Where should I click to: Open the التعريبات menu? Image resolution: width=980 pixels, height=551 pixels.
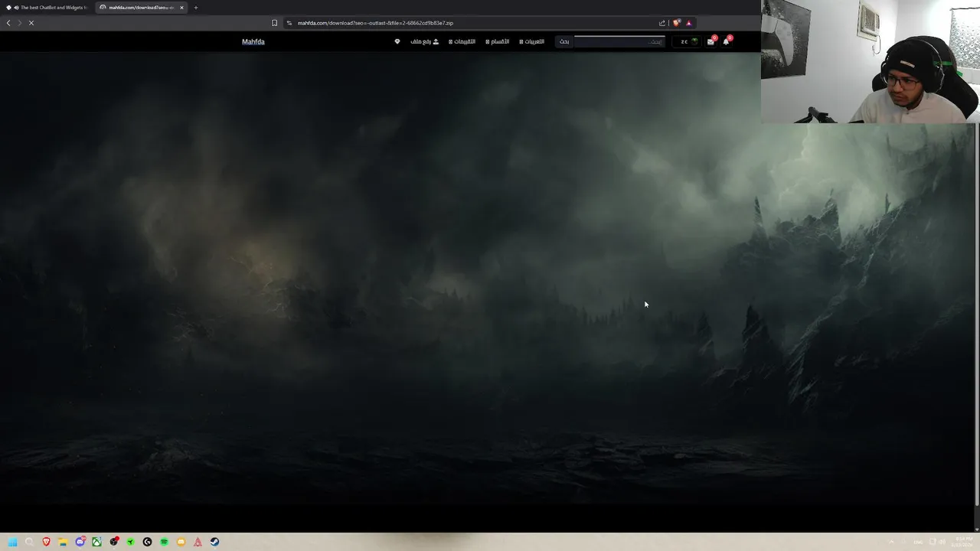(532, 41)
